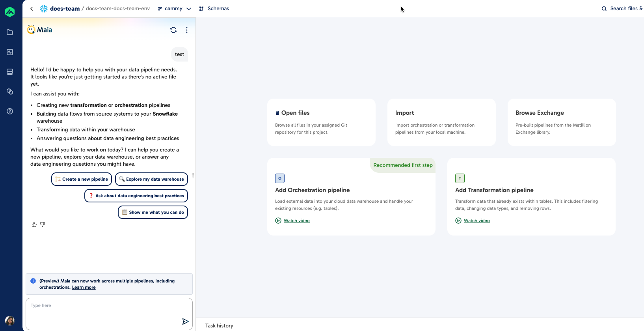Open the help question mark icon

click(x=10, y=111)
